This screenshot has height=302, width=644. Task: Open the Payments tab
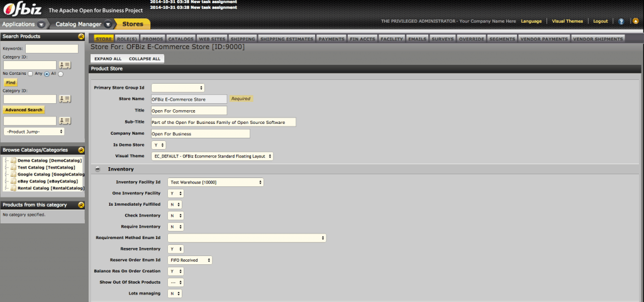[x=331, y=39]
